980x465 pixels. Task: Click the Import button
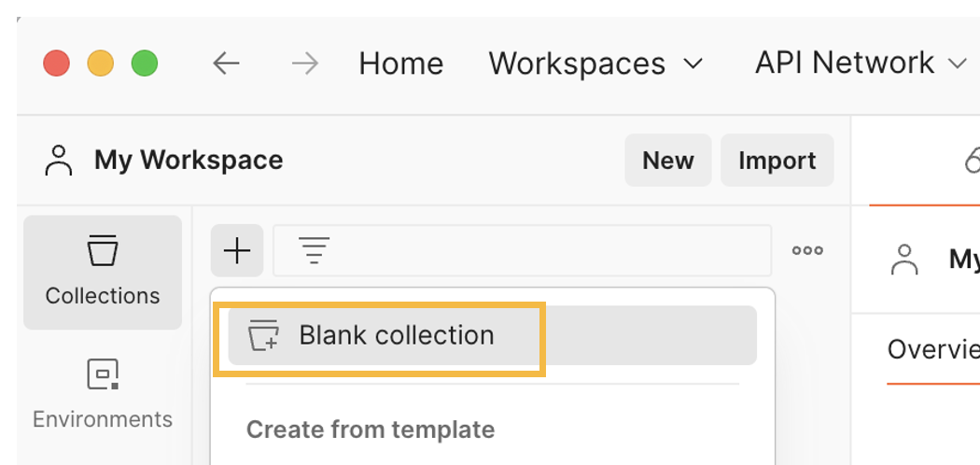(x=777, y=161)
